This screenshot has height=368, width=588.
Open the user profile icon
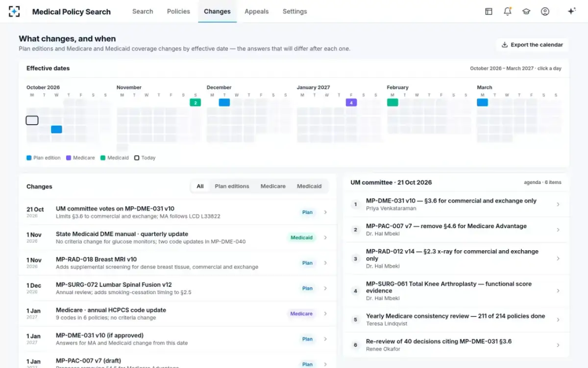pos(545,11)
